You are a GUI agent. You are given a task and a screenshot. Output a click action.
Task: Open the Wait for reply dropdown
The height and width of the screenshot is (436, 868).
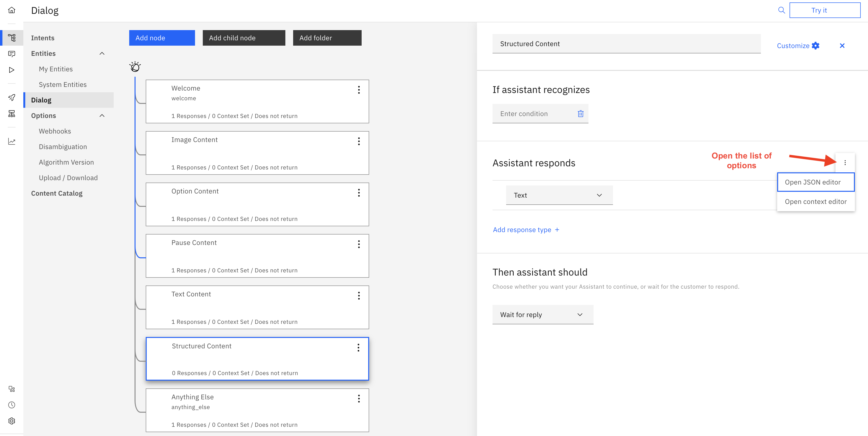pos(543,314)
